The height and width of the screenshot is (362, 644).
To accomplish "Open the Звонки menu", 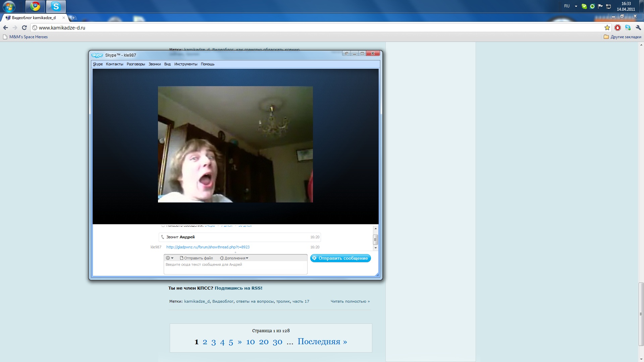I will pos(155,64).
